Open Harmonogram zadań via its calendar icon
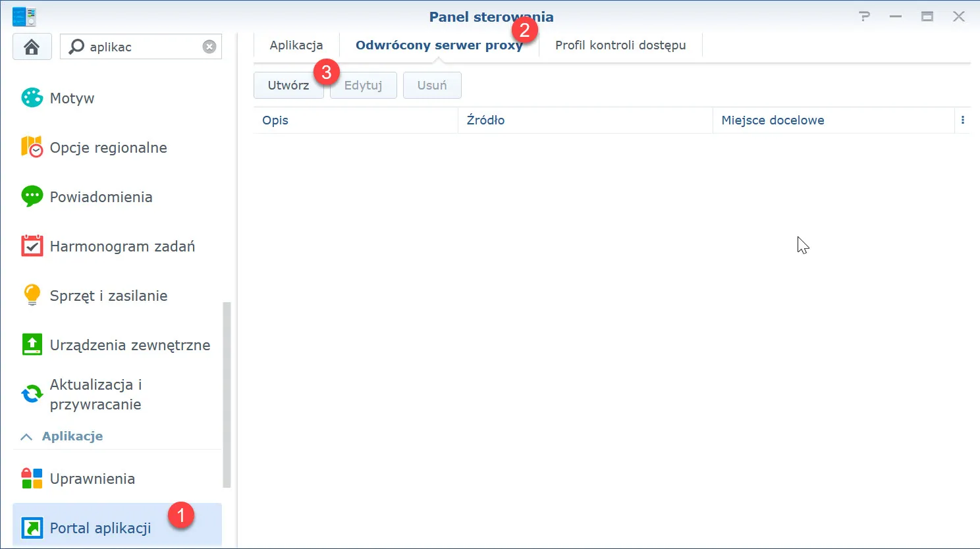The height and width of the screenshot is (549, 980). tap(32, 246)
